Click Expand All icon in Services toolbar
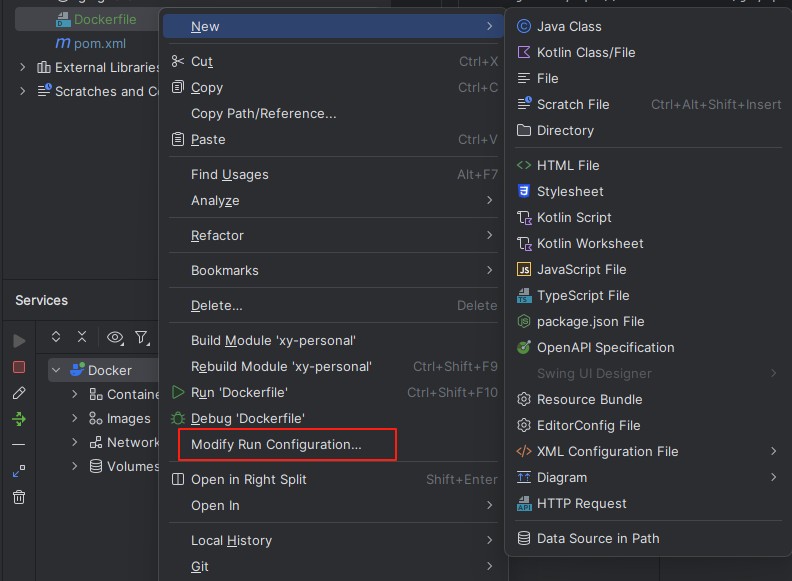 [x=56, y=338]
